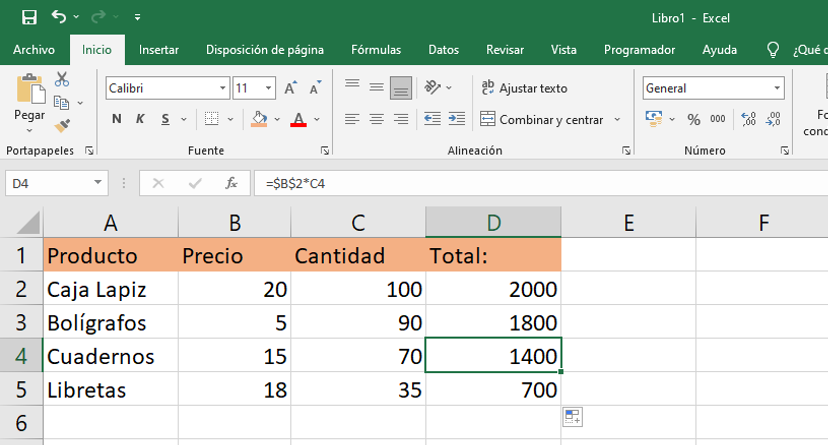
Task: Expand the Copy options arrow
Action: [x=80, y=103]
